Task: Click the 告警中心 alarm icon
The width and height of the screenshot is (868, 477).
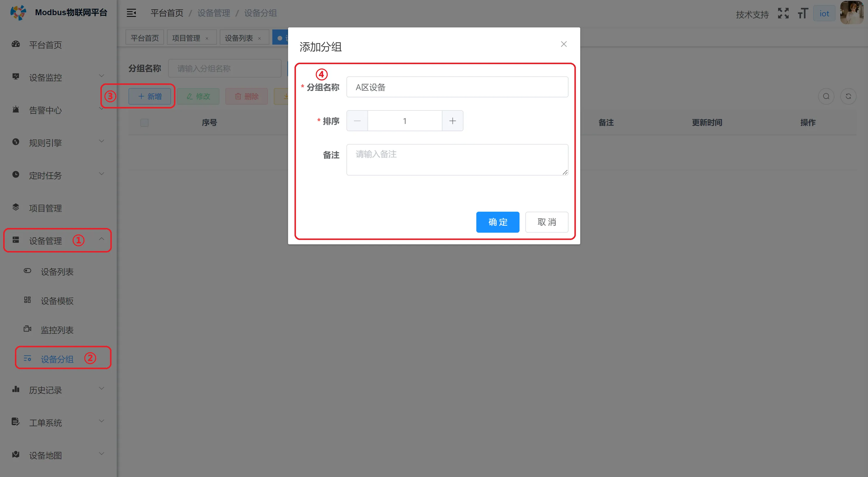Action: tap(16, 109)
